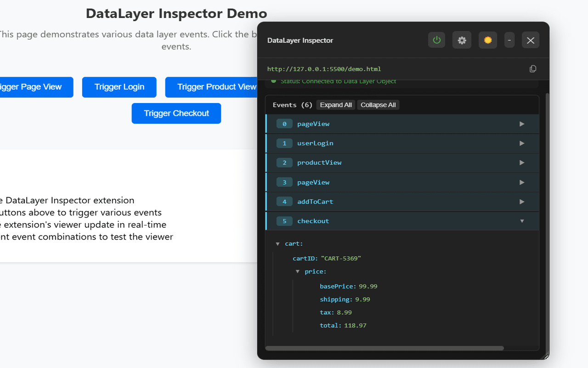Toggle the inspector power button off
The width and height of the screenshot is (588, 368).
tap(436, 40)
